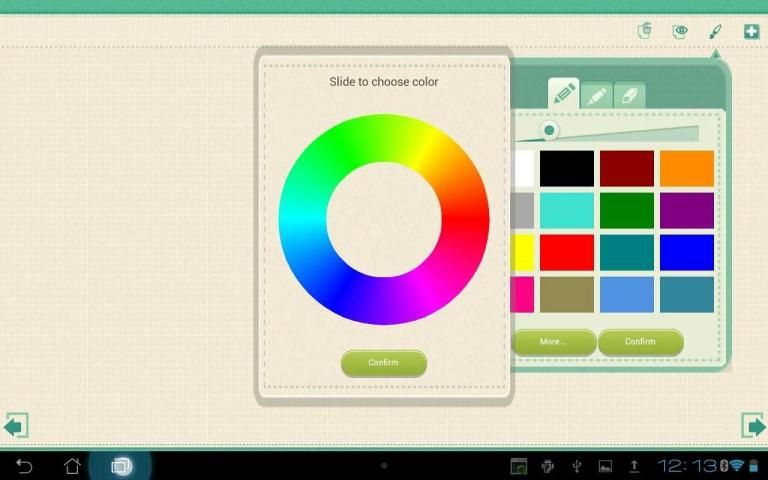Tap the Android home button
Image resolution: width=768 pixels, height=480 pixels.
click(72, 466)
